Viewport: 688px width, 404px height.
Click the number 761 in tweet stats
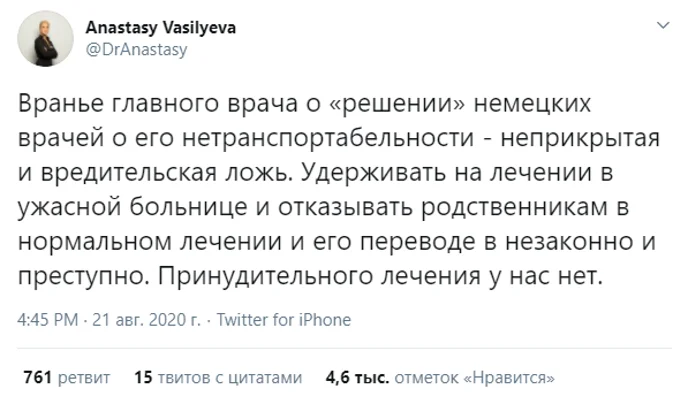[x=36, y=378]
